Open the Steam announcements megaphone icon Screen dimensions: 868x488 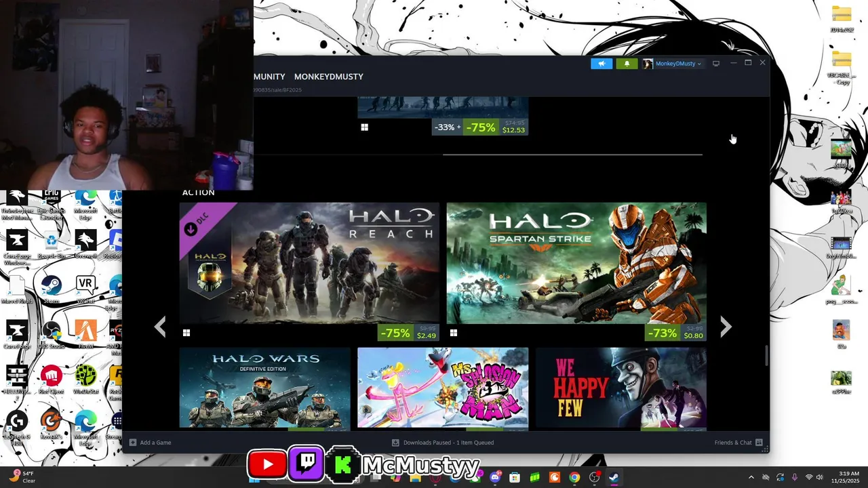click(x=601, y=64)
